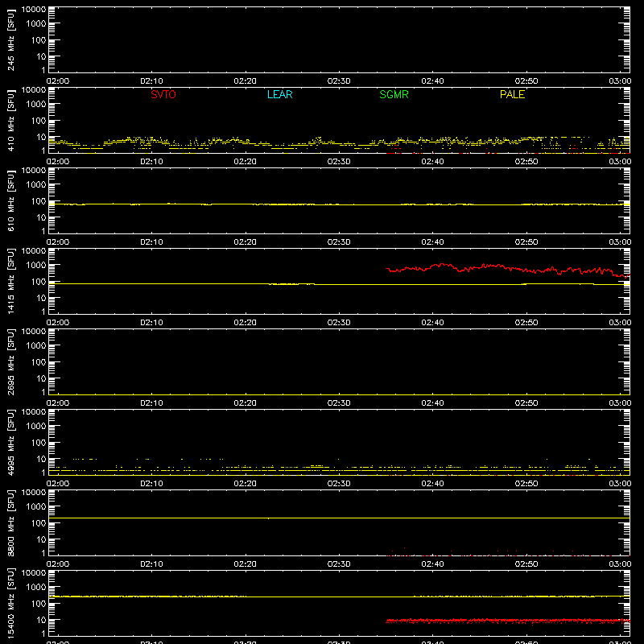Select the 245 MHz [SFU] axis title
The width and height of the screenshot is (644, 644).
tap(11, 39)
